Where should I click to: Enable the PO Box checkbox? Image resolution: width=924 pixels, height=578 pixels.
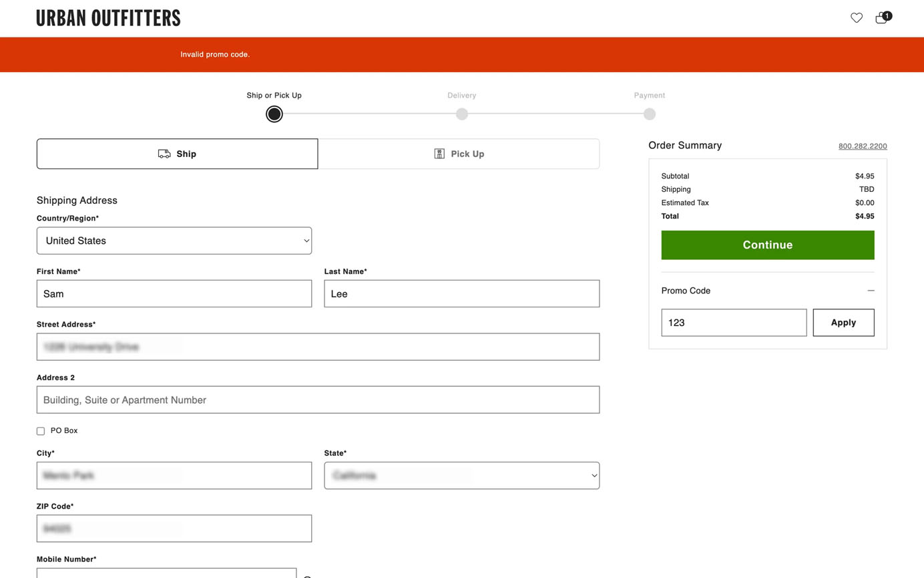(x=40, y=431)
